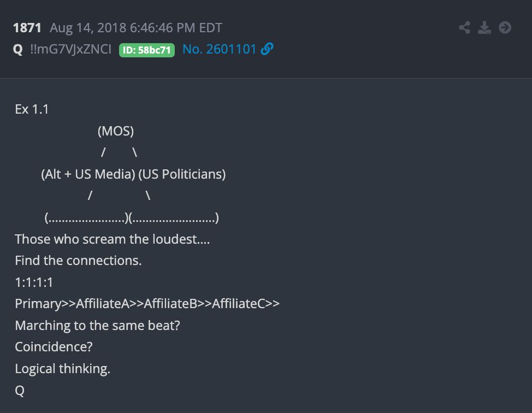
Task: Click "Those who scream the loudest...." line
Action: coord(113,239)
